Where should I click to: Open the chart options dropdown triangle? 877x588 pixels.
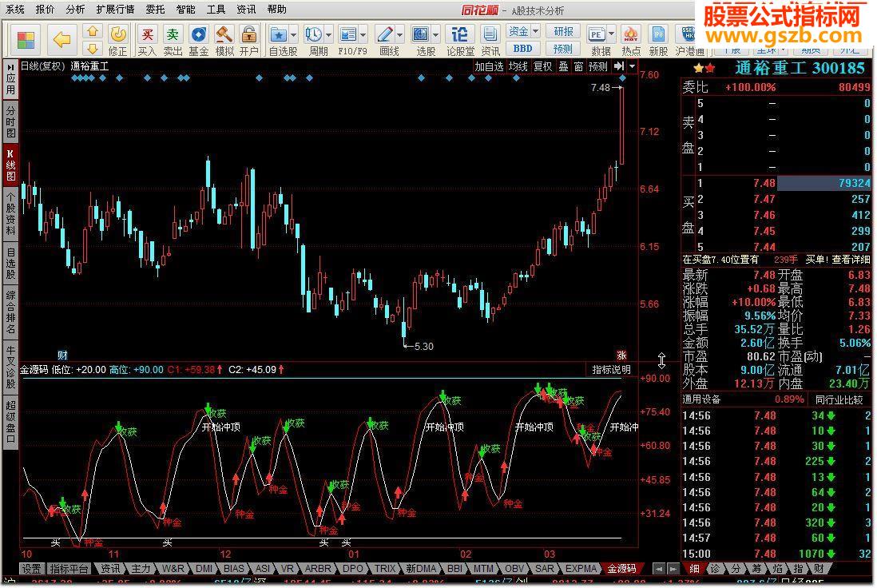click(x=633, y=66)
